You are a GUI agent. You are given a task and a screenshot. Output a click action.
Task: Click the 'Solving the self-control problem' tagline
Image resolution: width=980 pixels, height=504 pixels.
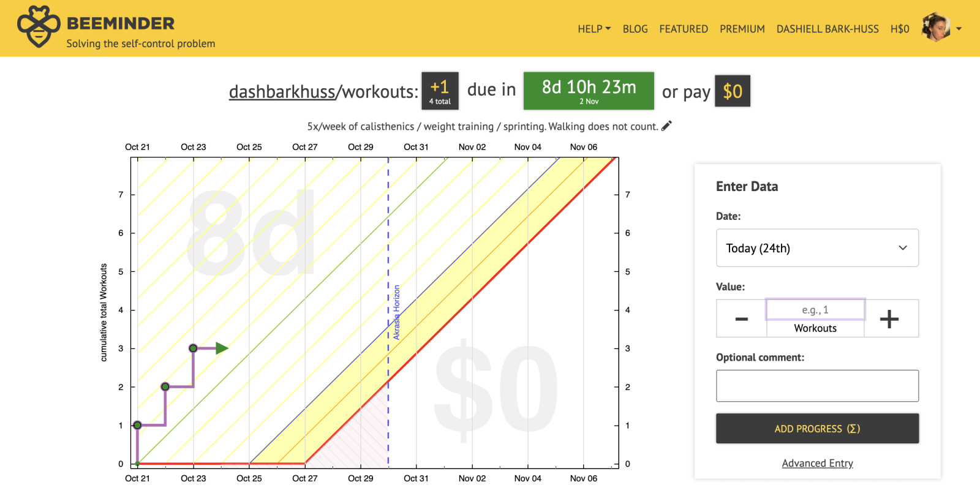[141, 43]
